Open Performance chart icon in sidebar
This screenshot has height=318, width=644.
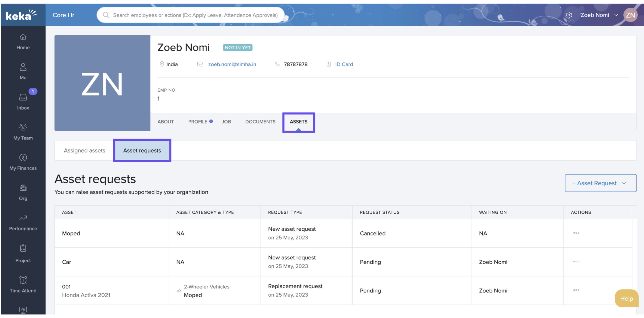coord(23,223)
